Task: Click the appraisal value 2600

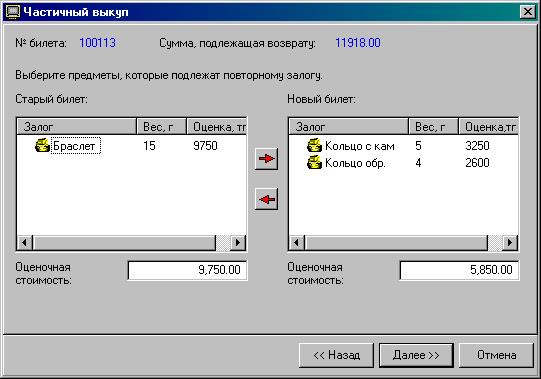Action: [477, 163]
